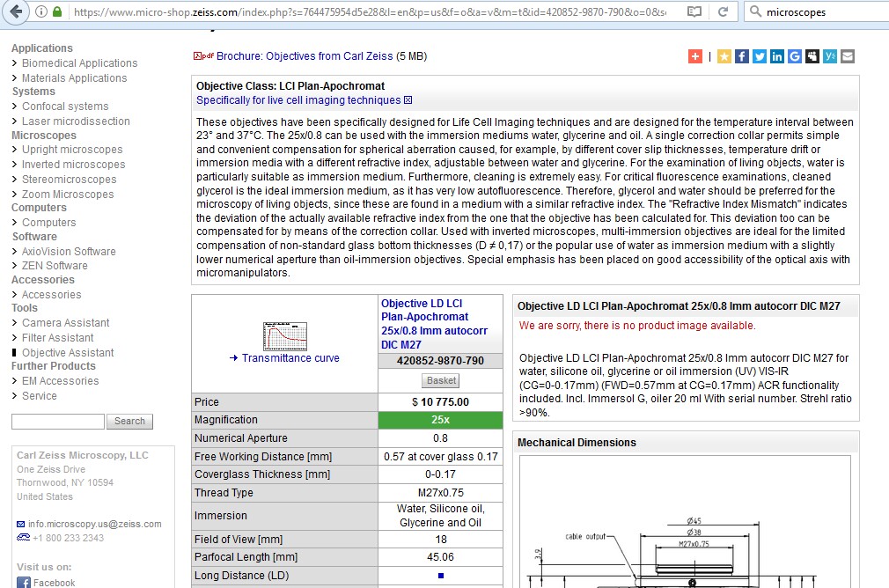Click the parfocal length value '45.06'
The width and height of the screenshot is (889, 588).
pyautogui.click(x=440, y=557)
